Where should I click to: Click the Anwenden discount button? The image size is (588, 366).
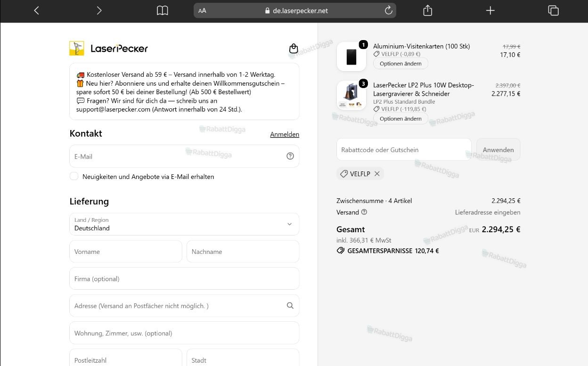click(x=498, y=150)
